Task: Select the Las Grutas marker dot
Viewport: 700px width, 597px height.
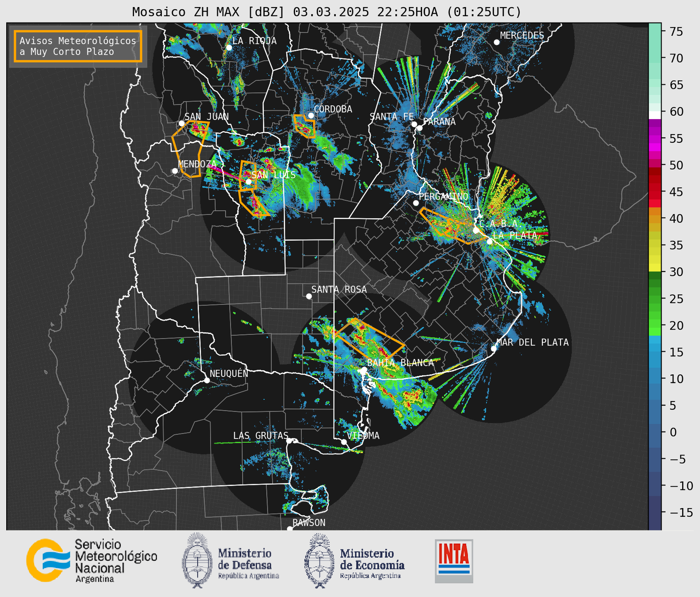Action: [x=289, y=441]
